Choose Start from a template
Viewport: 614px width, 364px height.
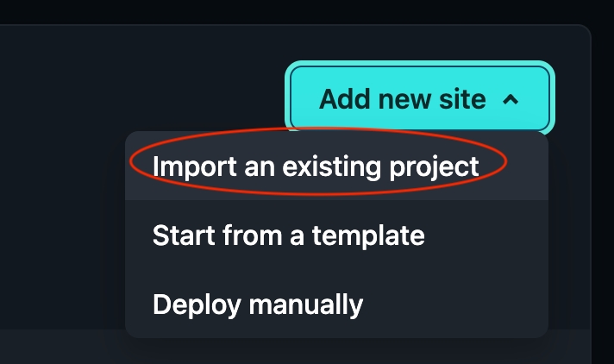click(289, 235)
